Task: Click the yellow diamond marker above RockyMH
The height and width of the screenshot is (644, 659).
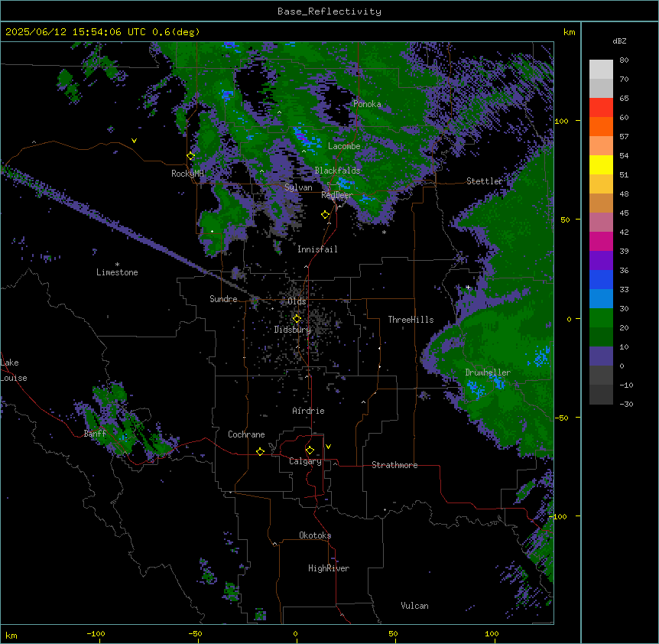Action: coord(191,156)
